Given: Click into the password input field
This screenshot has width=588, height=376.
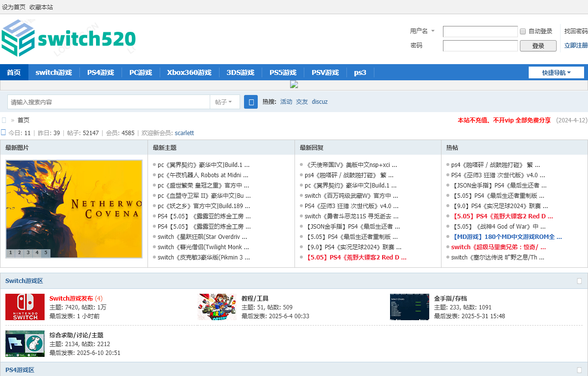Looking at the screenshot, I should (x=480, y=46).
